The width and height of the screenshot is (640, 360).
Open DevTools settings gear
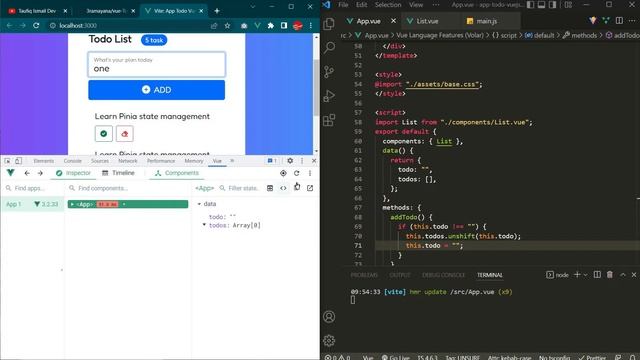(x=290, y=161)
